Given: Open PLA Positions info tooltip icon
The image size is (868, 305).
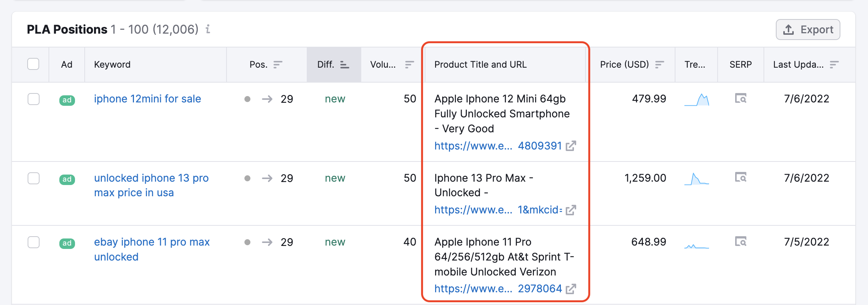Looking at the screenshot, I should [208, 29].
